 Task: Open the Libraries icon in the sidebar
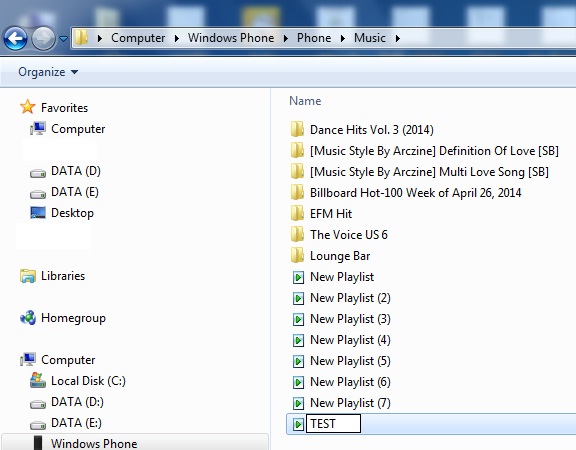coord(28,276)
